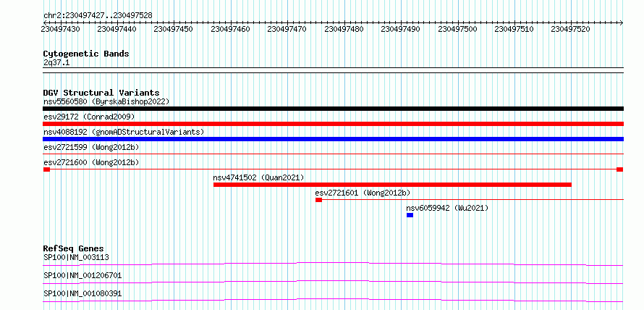Open the esv2721600 (Wong2012b) label
This screenshot has width=644, height=310.
point(91,162)
